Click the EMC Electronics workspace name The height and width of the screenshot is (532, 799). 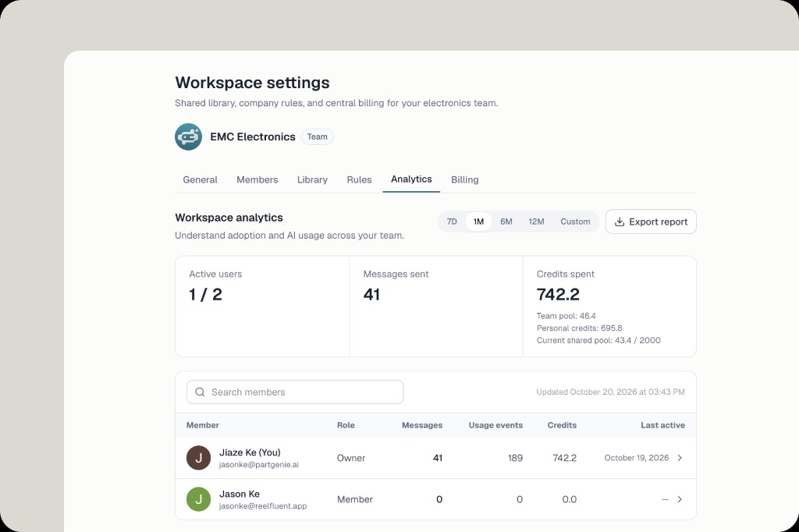click(x=253, y=137)
